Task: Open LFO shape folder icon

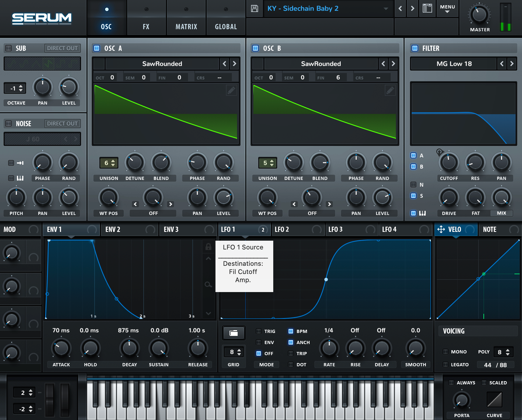Action: coord(234,333)
